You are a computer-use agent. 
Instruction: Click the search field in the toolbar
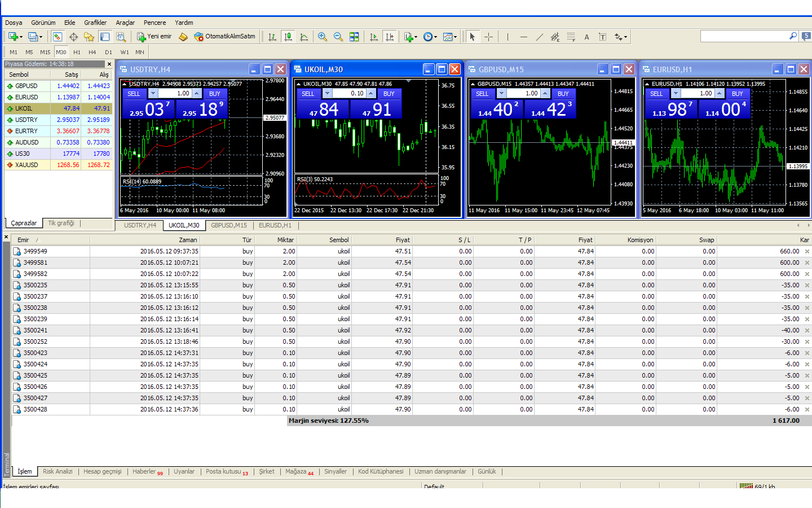tap(744, 36)
